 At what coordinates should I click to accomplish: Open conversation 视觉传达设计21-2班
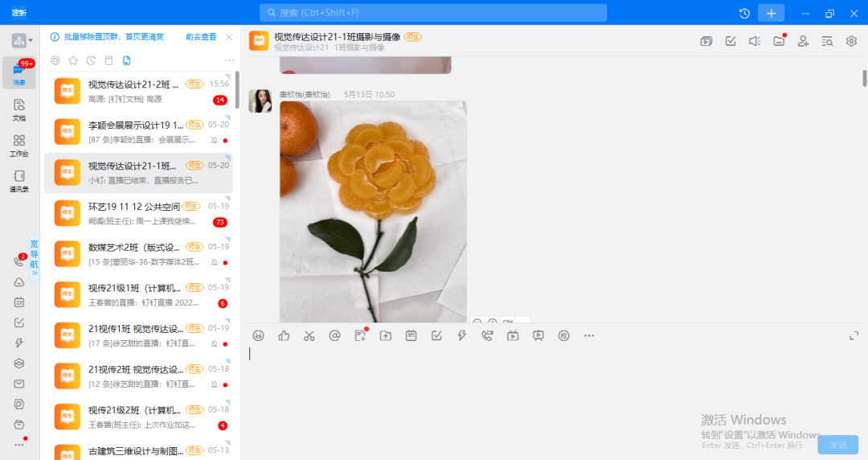click(x=138, y=92)
